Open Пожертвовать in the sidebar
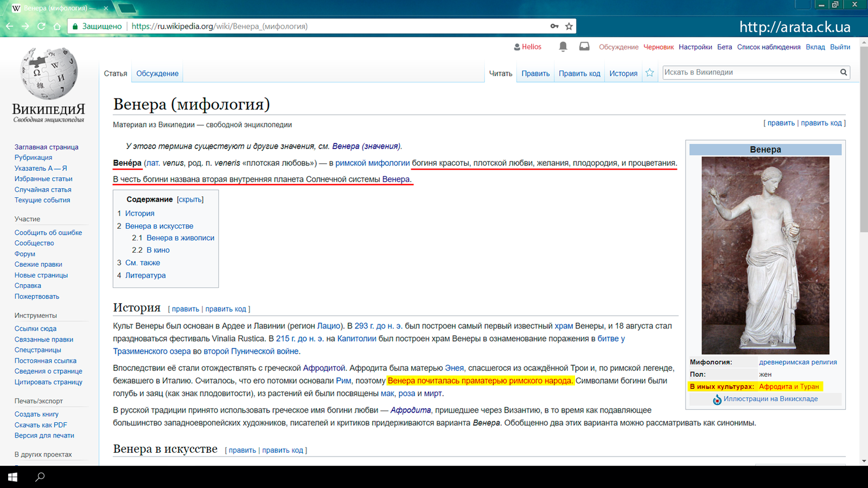 point(37,297)
